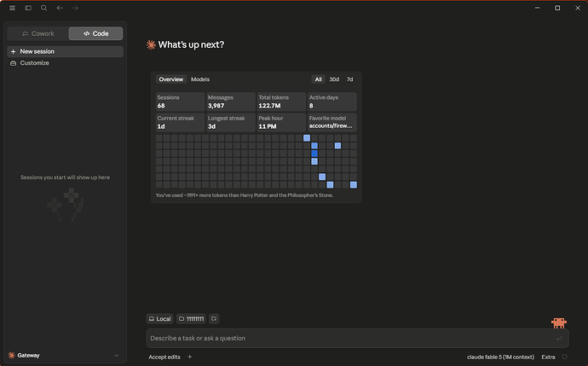This screenshot has width=588, height=366.
Task: Click the Sessions 68 stat card
Action: tap(180, 102)
